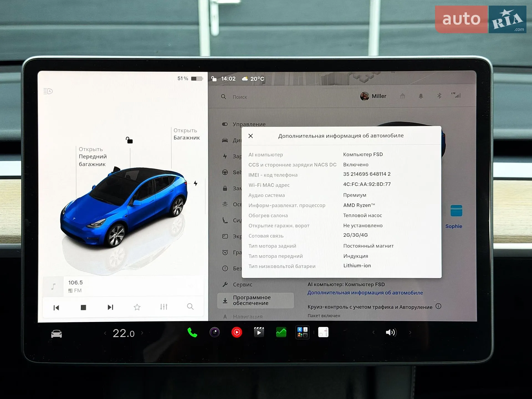The image size is (532, 399).
Task: Tap the 14:02 clock display
Action: (x=228, y=79)
